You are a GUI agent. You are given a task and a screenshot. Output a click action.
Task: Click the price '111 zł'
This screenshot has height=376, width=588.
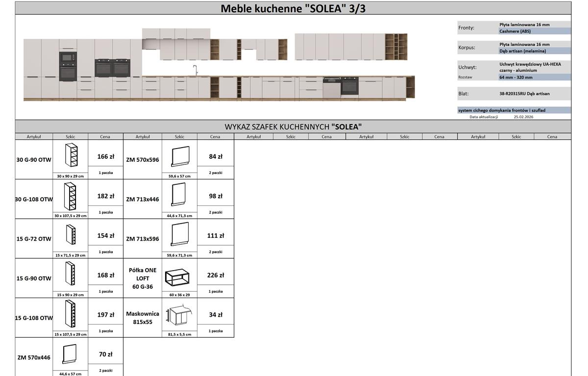tap(216, 236)
